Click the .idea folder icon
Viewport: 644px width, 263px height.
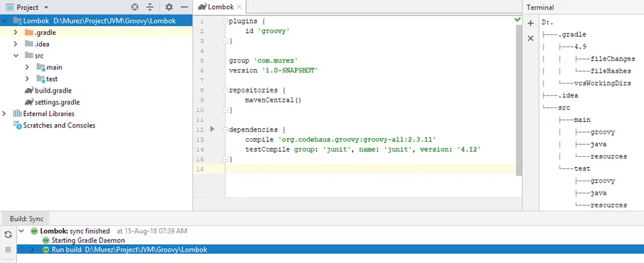29,44
